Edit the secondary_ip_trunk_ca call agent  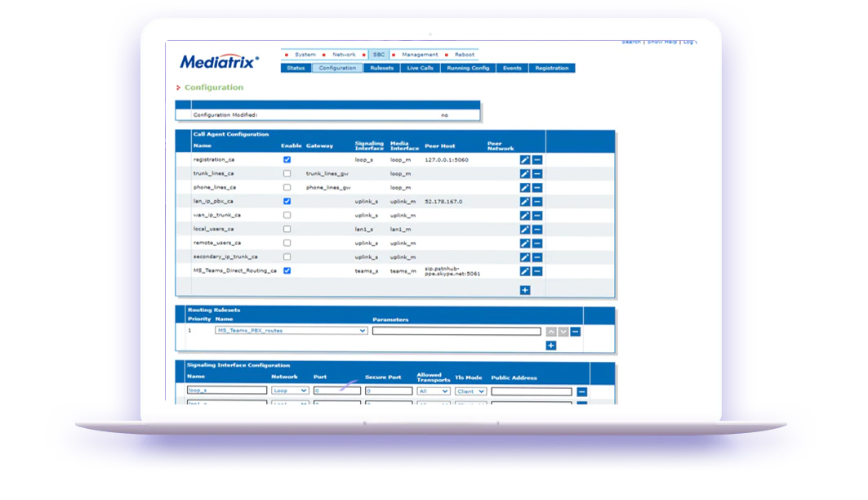tap(525, 257)
